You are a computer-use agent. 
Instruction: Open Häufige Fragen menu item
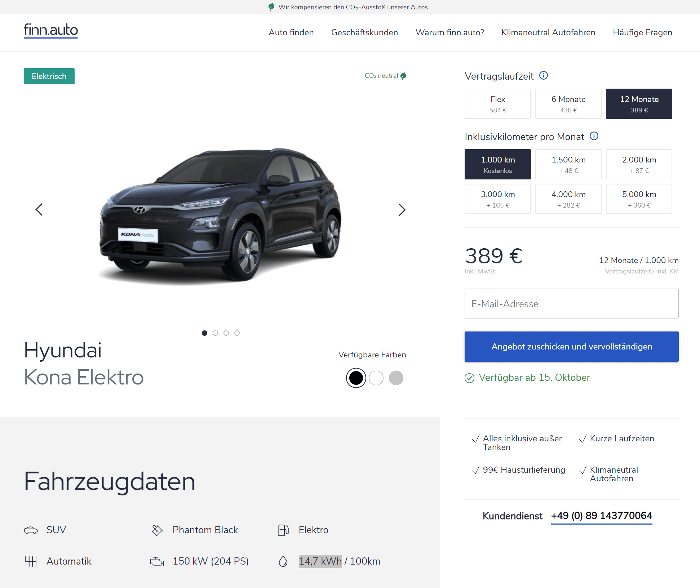[x=642, y=32]
